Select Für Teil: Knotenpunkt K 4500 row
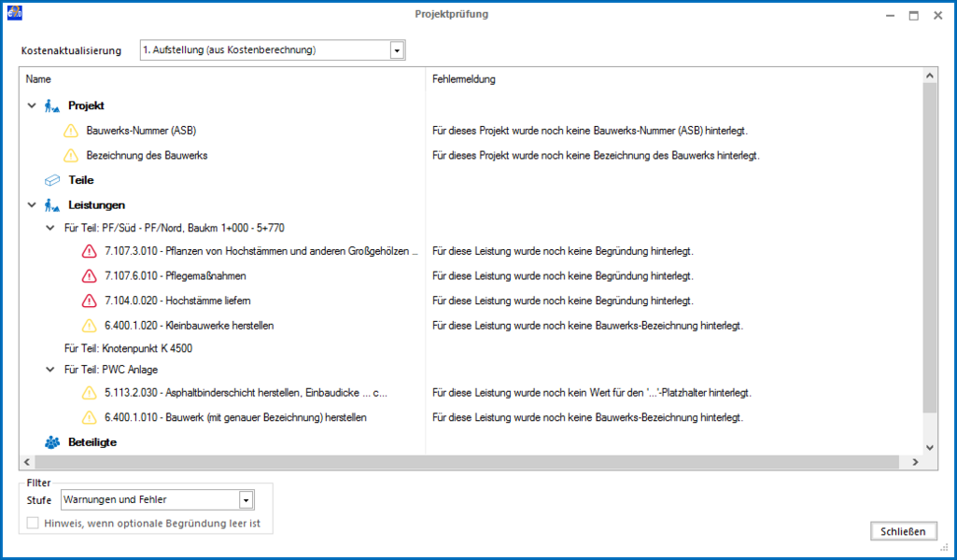The image size is (957, 560). point(128,349)
